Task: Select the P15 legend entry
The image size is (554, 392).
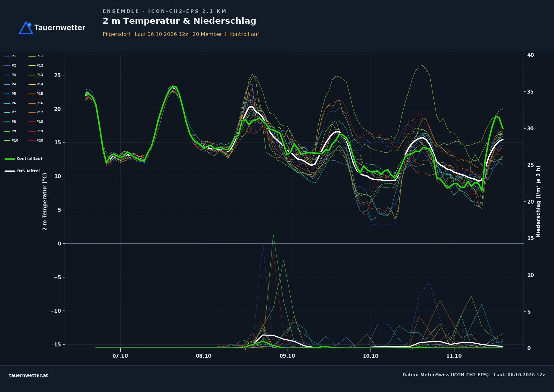Action: [36, 94]
